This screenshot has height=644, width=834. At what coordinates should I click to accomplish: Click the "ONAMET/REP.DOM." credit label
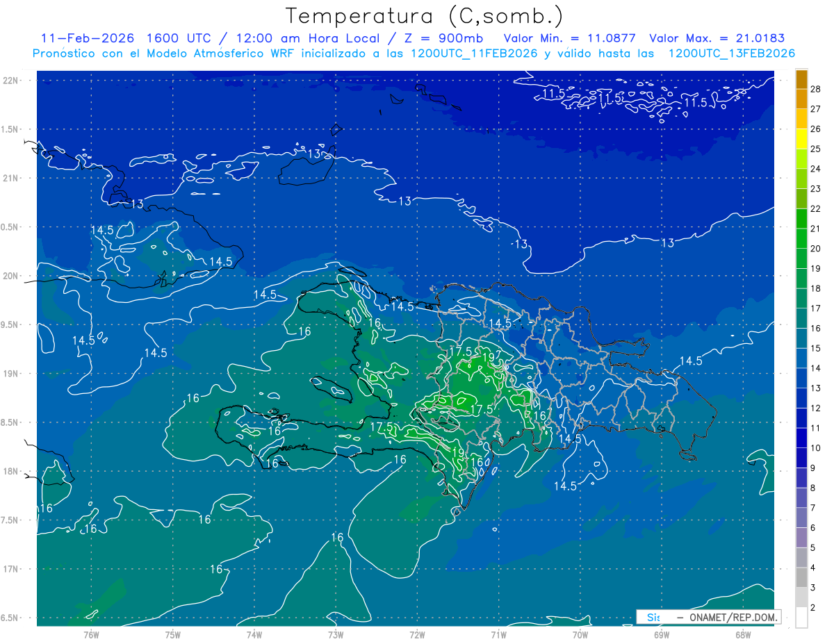[733, 617]
